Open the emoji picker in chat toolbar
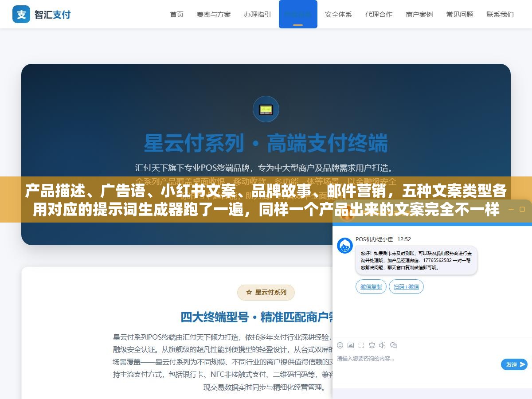Viewport: 532px width, 399px height. pyautogui.click(x=340, y=345)
